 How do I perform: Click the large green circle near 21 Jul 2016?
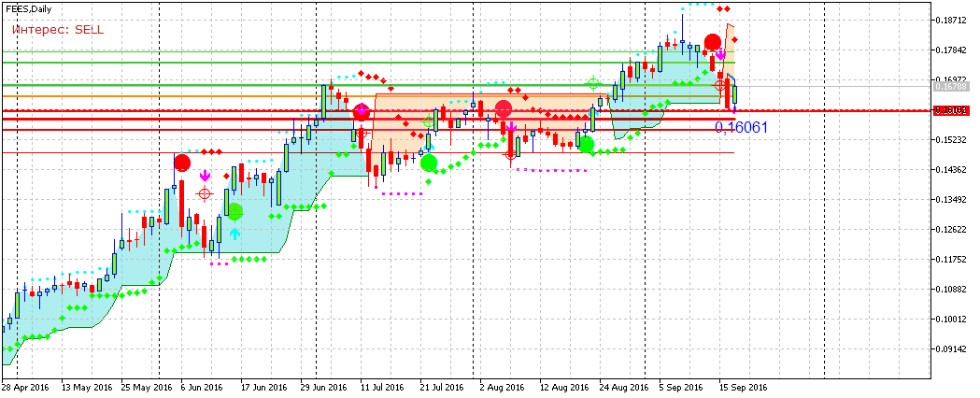[429, 163]
